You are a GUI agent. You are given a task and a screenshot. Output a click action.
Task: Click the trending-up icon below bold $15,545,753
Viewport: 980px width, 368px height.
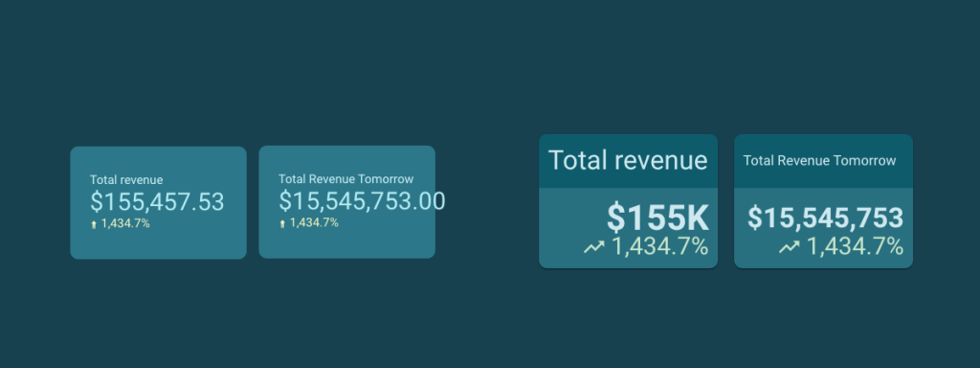coord(790,247)
